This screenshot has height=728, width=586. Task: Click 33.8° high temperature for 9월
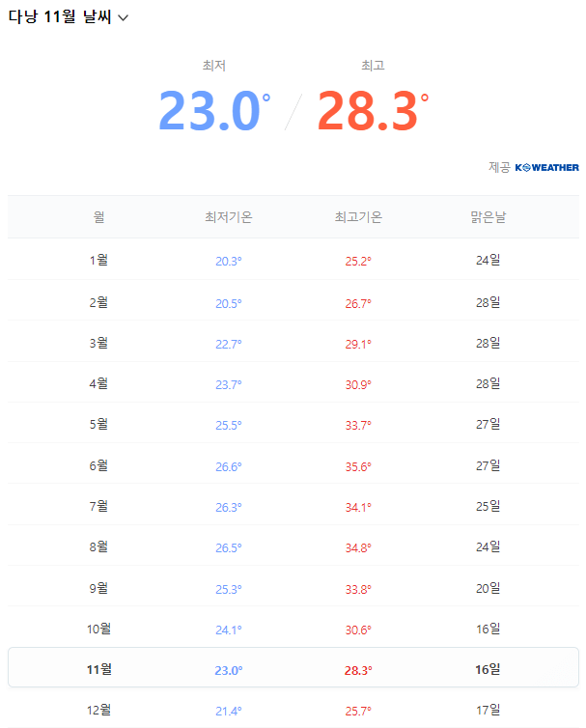pyautogui.click(x=358, y=589)
